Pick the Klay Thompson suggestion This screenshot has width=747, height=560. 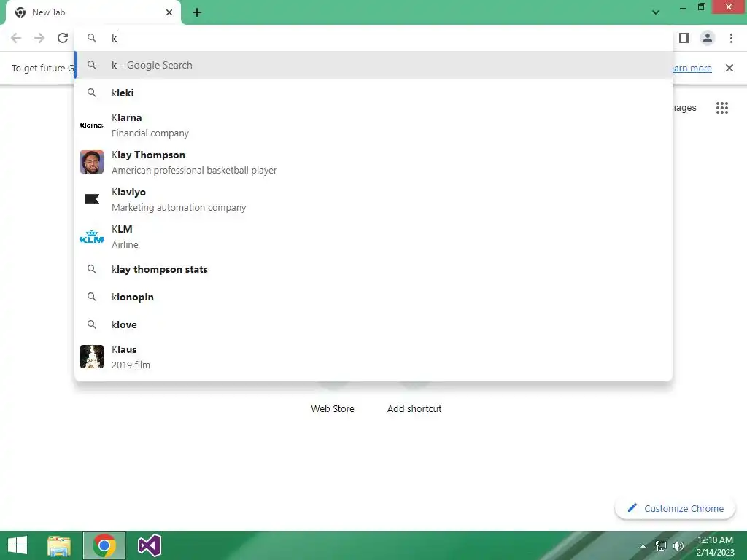(x=374, y=163)
